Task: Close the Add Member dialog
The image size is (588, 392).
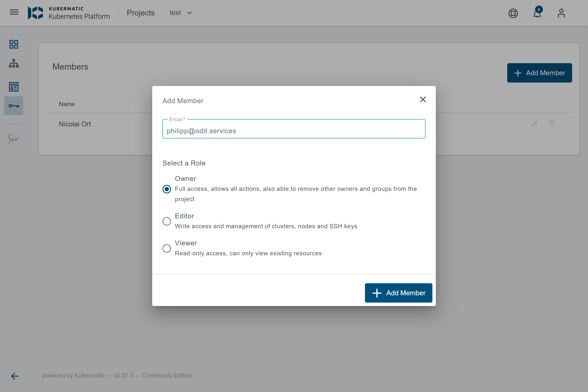Action: coord(423,100)
